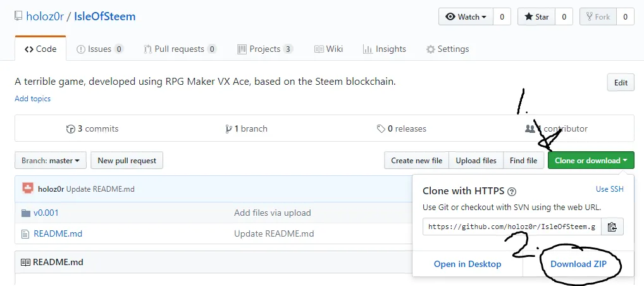The height and width of the screenshot is (286, 644).
Task: Click the branch icon beside 1 branch
Action: 229,129
